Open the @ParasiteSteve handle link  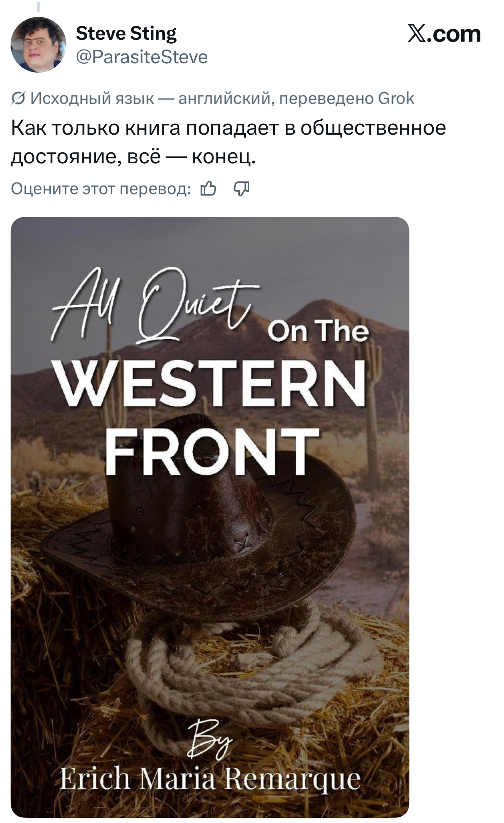[141, 57]
